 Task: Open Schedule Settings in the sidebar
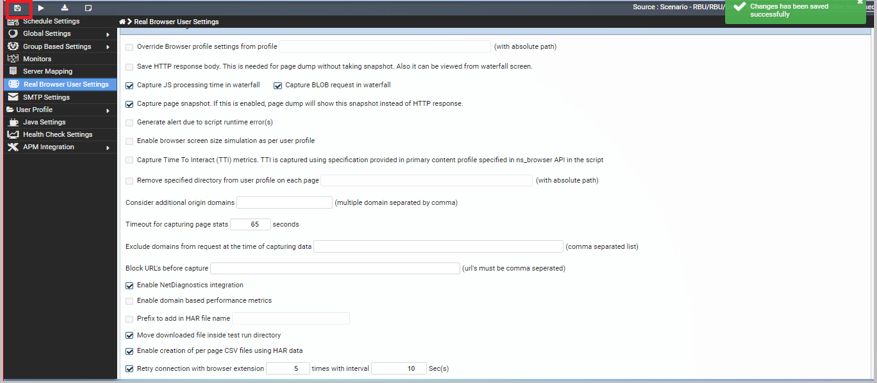coord(51,21)
